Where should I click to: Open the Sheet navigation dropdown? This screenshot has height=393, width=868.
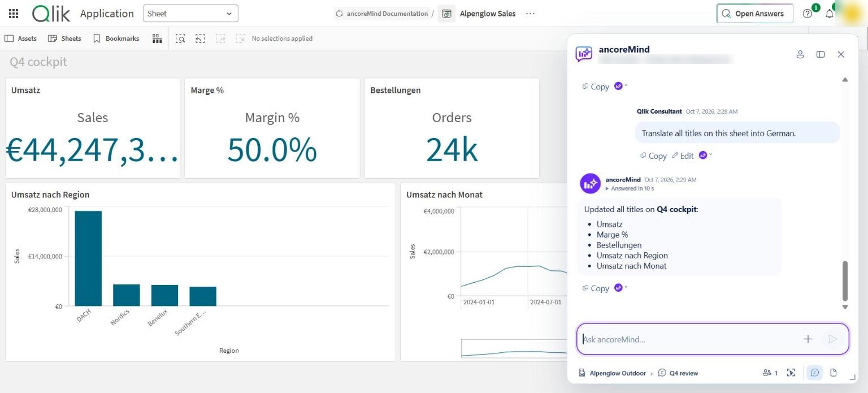[190, 14]
